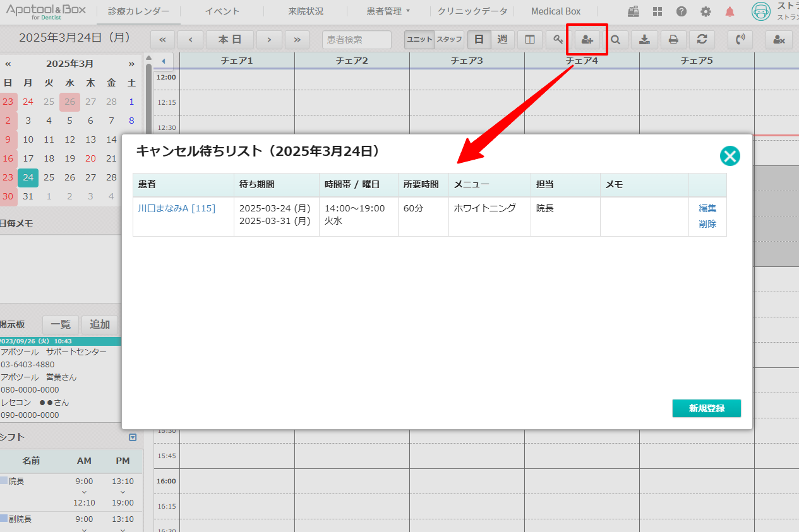Image resolution: width=799 pixels, height=532 pixels.
Task: Click the cash register icon
Action: pos(634,11)
